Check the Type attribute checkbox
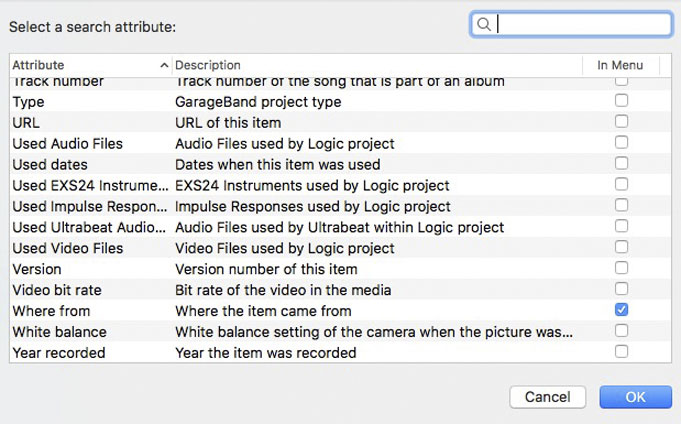 pyautogui.click(x=621, y=100)
